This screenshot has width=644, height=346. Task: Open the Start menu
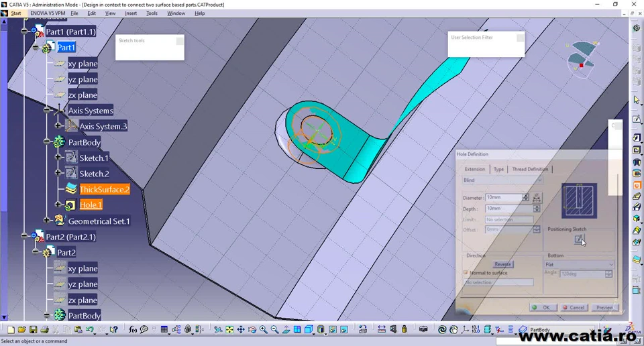tap(16, 13)
